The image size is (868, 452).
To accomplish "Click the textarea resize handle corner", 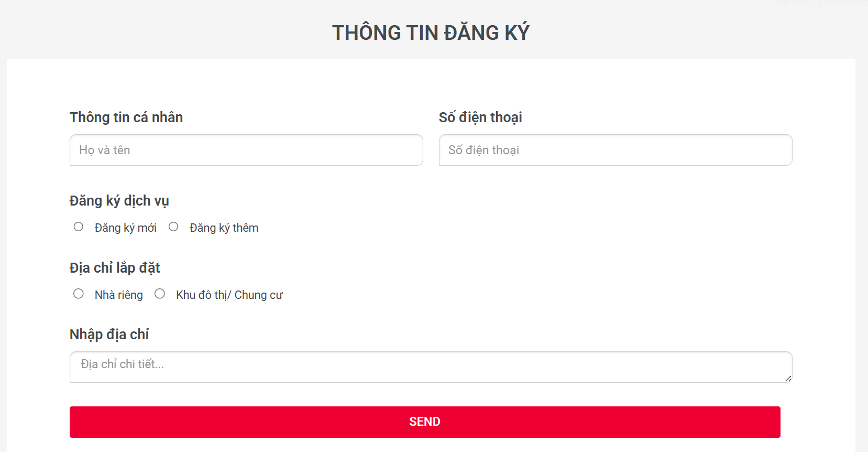I will pyautogui.click(x=788, y=379).
